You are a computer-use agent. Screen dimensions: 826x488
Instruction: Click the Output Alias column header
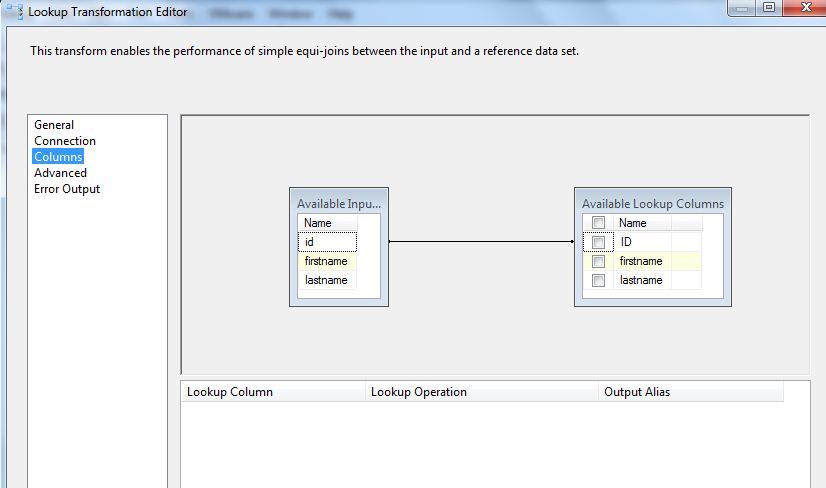click(x=690, y=392)
